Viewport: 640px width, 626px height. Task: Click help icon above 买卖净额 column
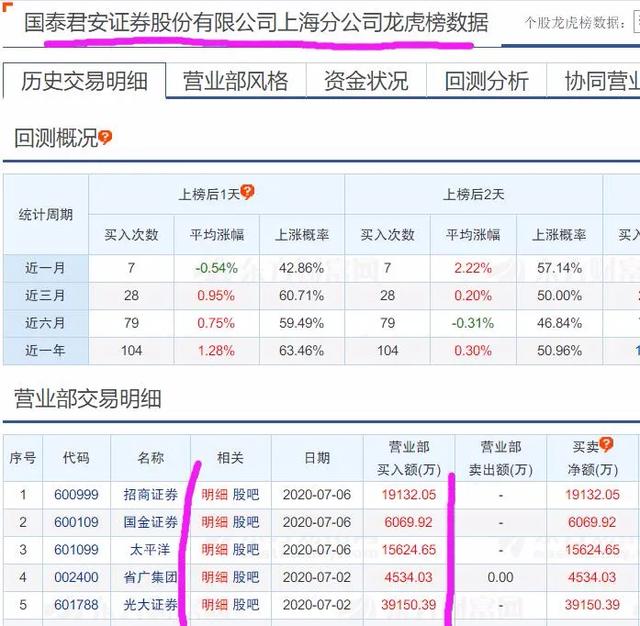606,444
